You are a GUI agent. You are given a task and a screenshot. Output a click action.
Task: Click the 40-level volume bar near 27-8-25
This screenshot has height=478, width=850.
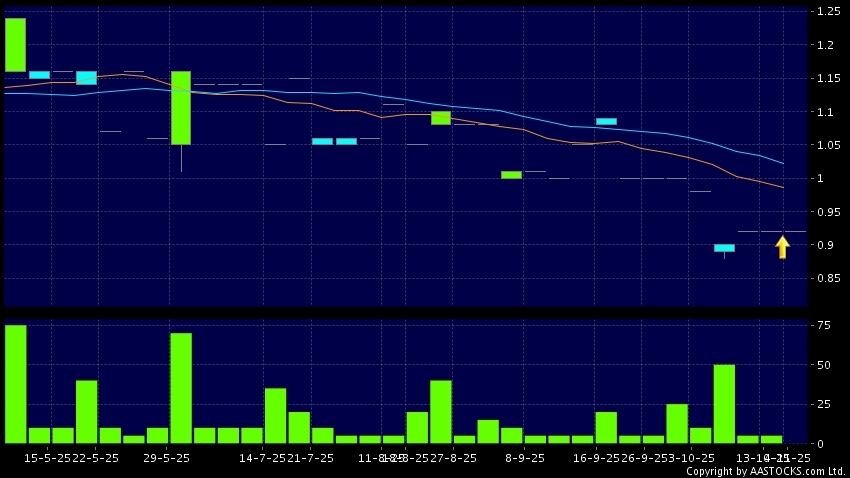pyautogui.click(x=441, y=411)
